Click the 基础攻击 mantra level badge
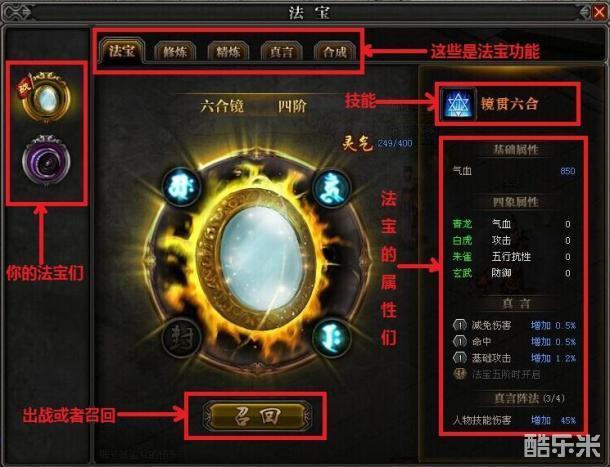The image size is (610, 467). click(460, 358)
